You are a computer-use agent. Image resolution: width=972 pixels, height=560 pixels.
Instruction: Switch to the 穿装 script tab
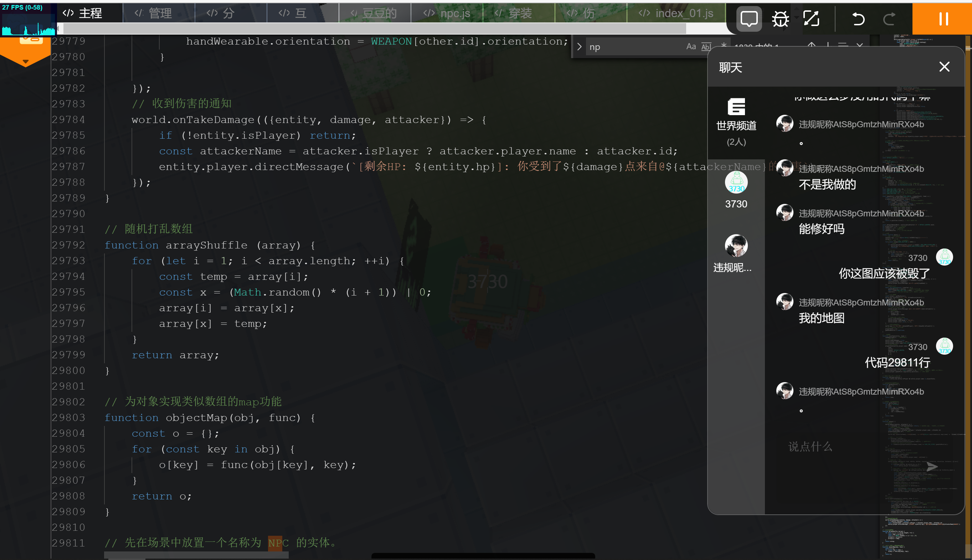[x=519, y=14]
